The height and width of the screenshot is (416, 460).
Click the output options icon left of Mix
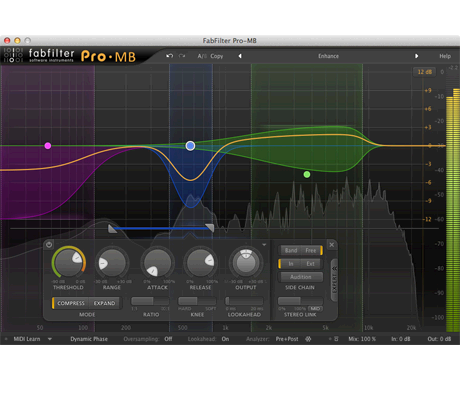[336, 339]
